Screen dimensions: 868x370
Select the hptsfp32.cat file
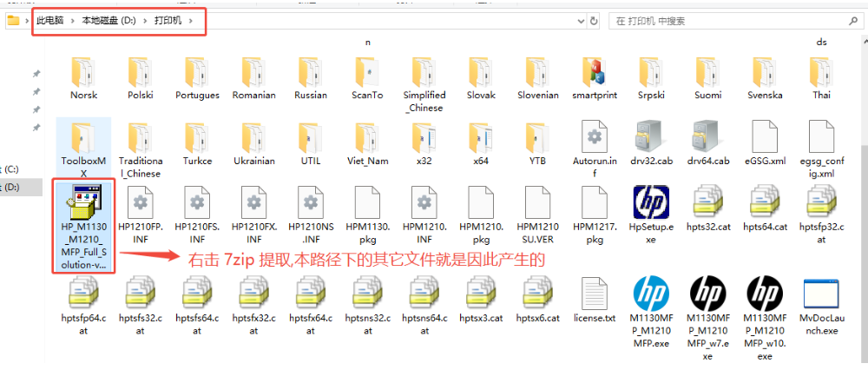point(821,215)
